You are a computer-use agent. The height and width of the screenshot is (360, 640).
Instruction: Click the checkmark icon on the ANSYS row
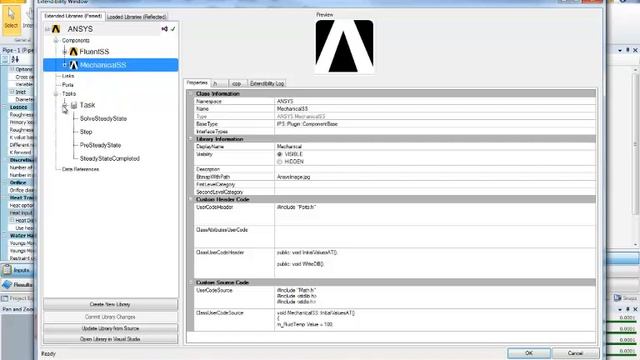[173, 29]
